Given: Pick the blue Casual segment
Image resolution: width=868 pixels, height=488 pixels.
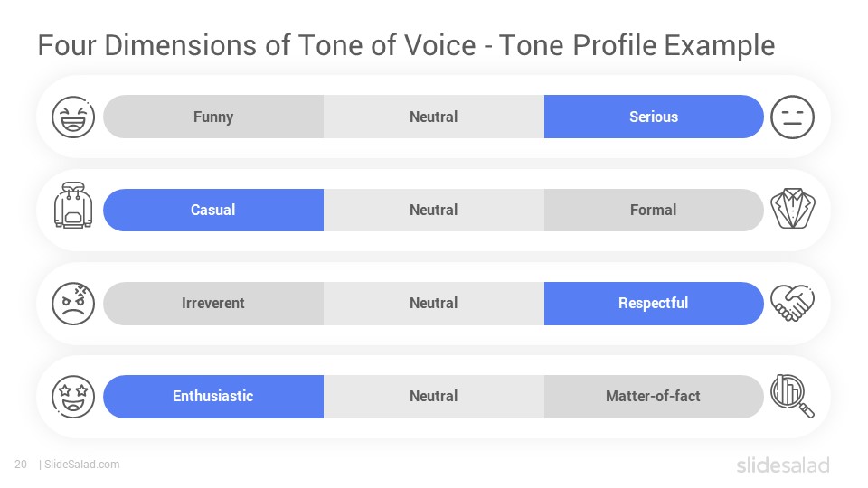Looking at the screenshot, I should pyautogui.click(x=213, y=210).
